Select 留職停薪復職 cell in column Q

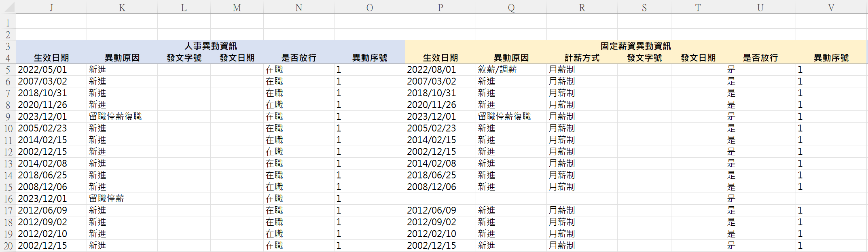[511, 116]
